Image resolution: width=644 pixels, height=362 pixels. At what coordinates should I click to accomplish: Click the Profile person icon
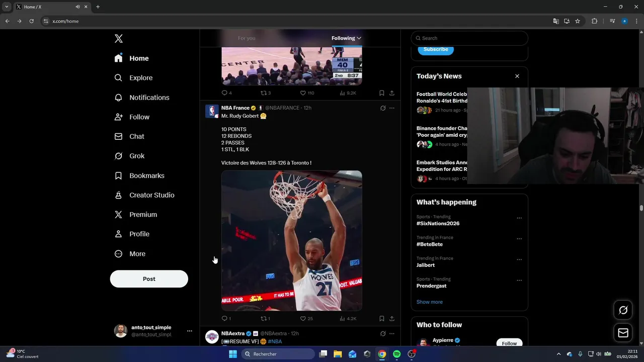(x=118, y=234)
